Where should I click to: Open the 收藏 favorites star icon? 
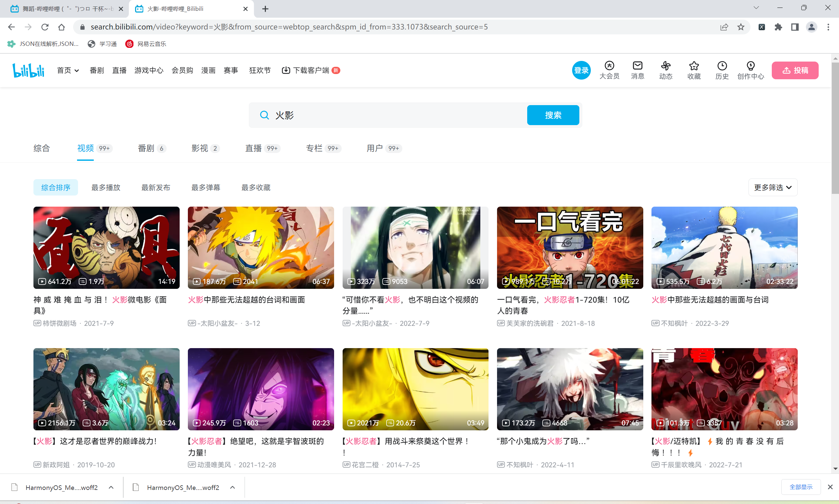694,70
